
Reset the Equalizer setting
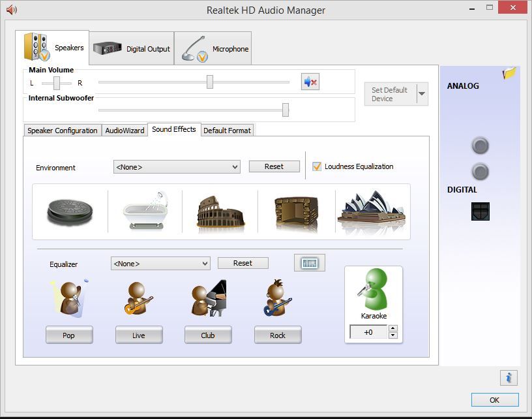click(243, 263)
